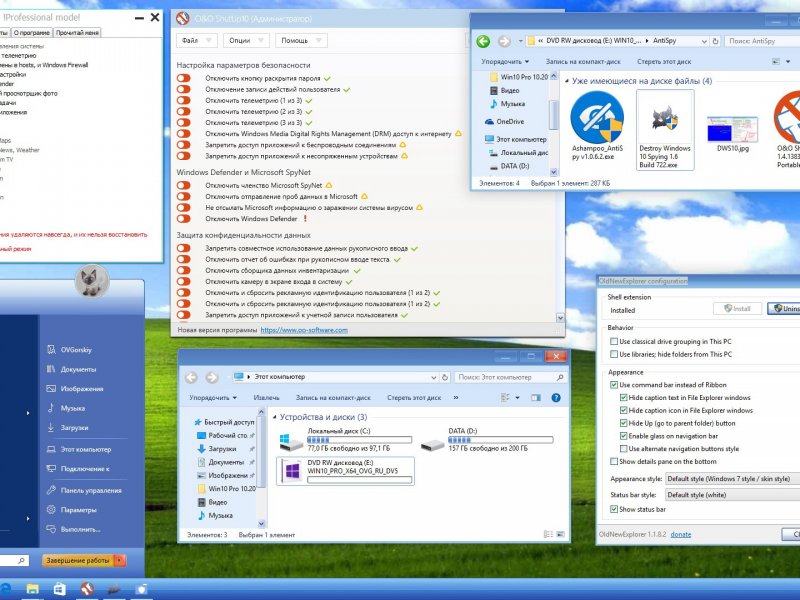Click user avatar cat picture in Start menu
Image resolution: width=800 pixels, height=600 pixels.
(x=92, y=281)
